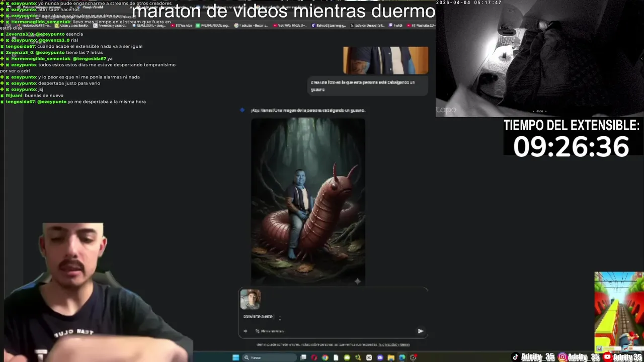Click the YouTube logo in the overlay

point(607,357)
